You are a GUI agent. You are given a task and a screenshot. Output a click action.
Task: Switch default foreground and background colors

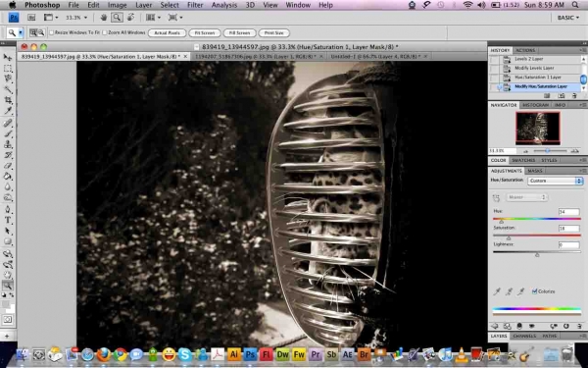(4, 295)
